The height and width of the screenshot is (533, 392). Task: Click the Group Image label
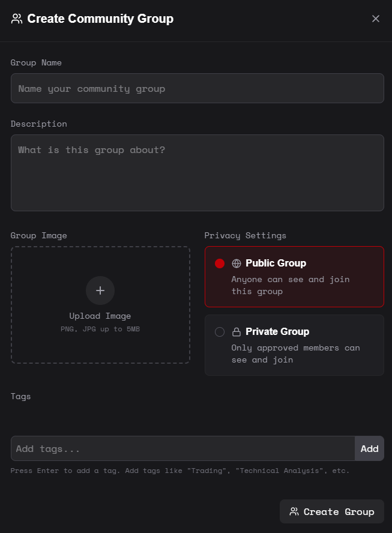point(39,235)
